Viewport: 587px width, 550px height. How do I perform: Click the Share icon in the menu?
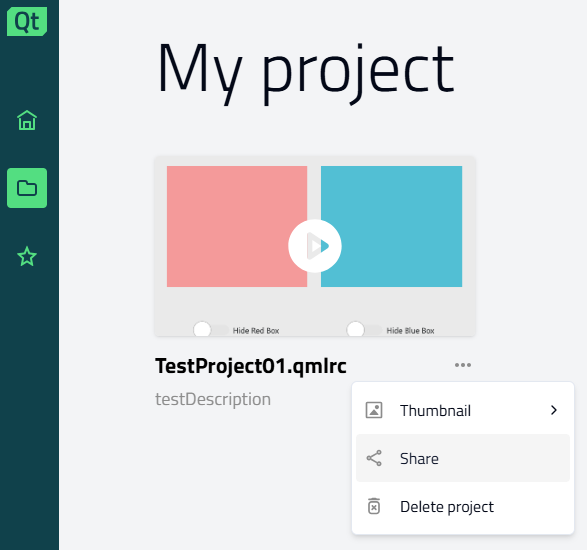coord(374,458)
